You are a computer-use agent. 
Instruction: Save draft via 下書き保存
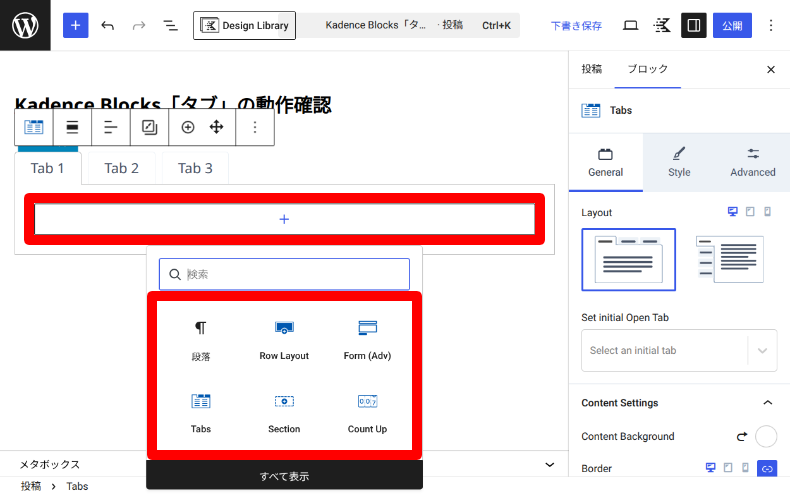tap(576, 26)
